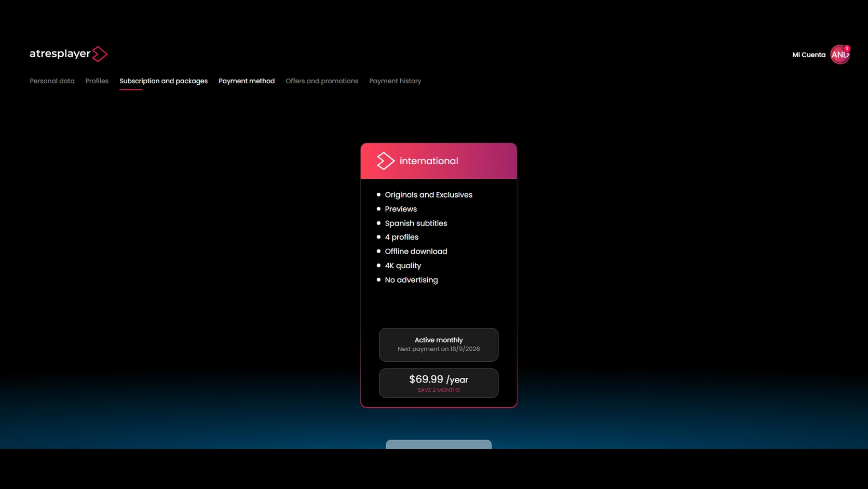Open Offers and promotions tab

tap(322, 81)
